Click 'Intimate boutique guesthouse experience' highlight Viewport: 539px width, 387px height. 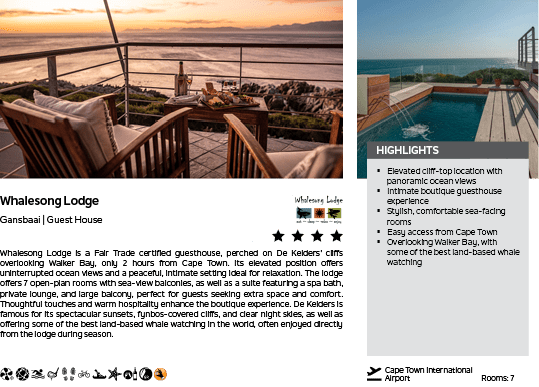pos(444,196)
